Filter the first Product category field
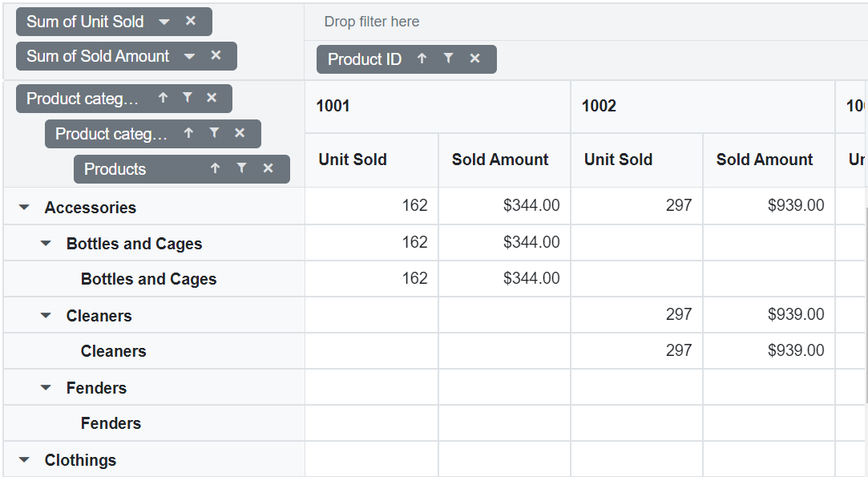The width and height of the screenshot is (868, 477). pos(186,98)
